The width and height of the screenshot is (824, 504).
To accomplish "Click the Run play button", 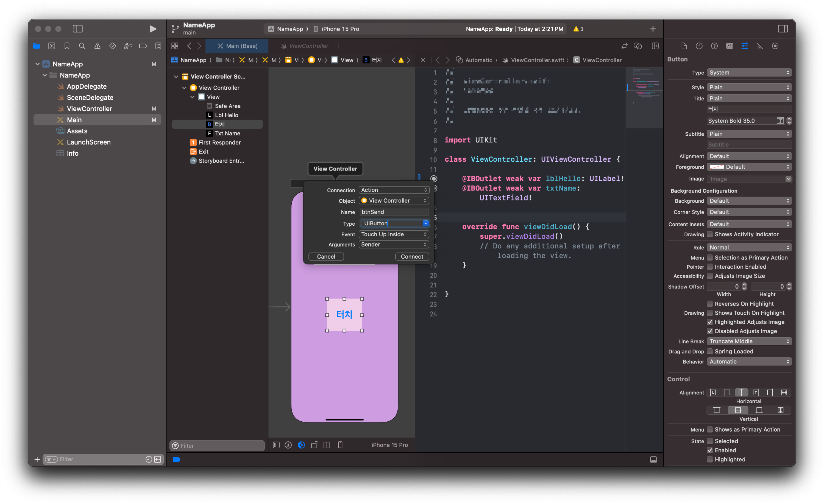I will 153,29.
